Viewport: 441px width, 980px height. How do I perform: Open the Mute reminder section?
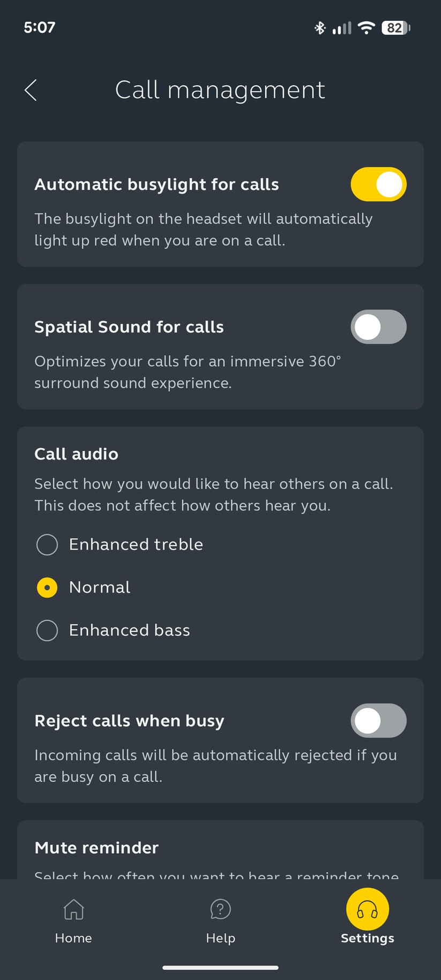tap(96, 848)
